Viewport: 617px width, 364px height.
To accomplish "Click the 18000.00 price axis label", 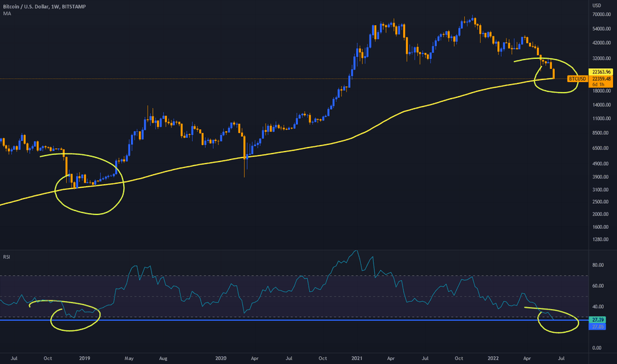I will 602,91.
